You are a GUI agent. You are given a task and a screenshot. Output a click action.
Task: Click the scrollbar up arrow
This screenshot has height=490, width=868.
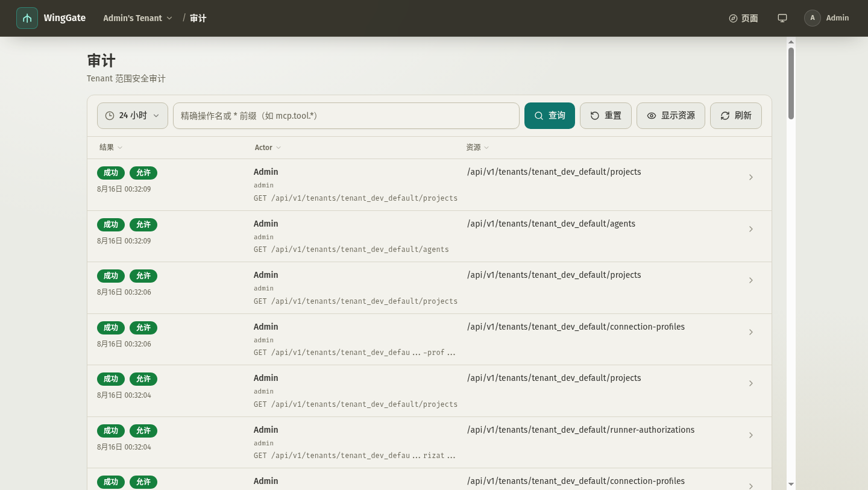tap(791, 42)
